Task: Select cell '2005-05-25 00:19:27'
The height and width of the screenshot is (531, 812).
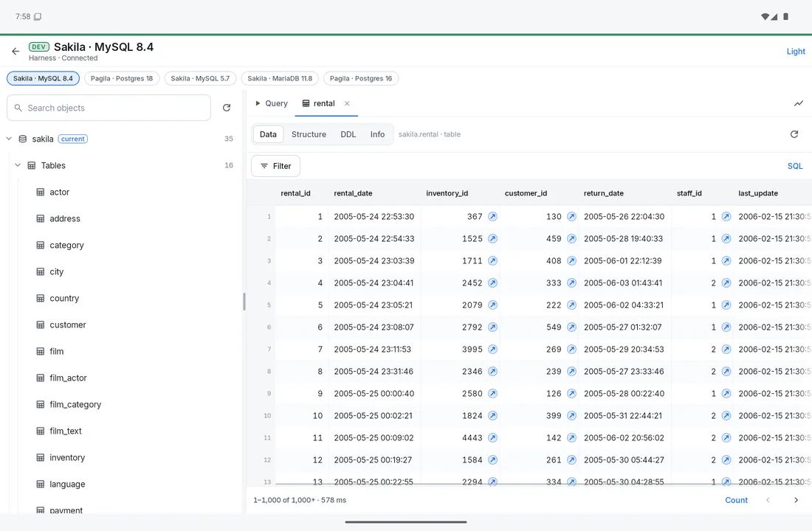Action: pos(373,459)
